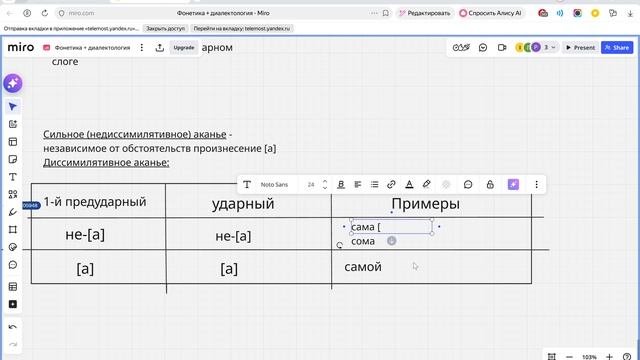Select the sticky note tool

[13, 159]
